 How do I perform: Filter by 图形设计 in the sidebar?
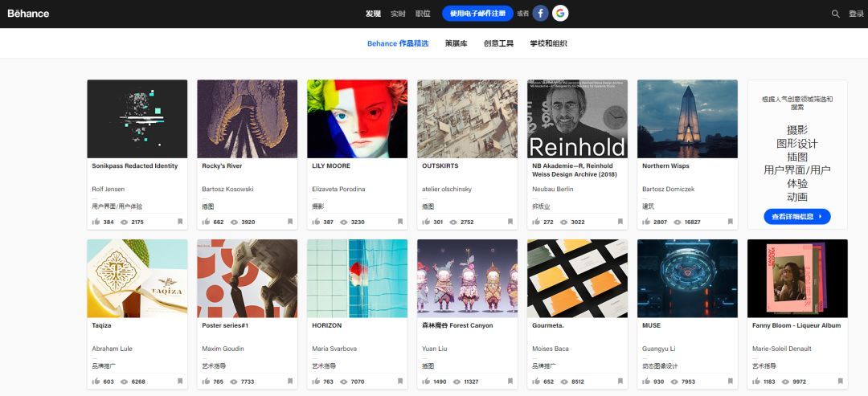pyautogui.click(x=797, y=144)
